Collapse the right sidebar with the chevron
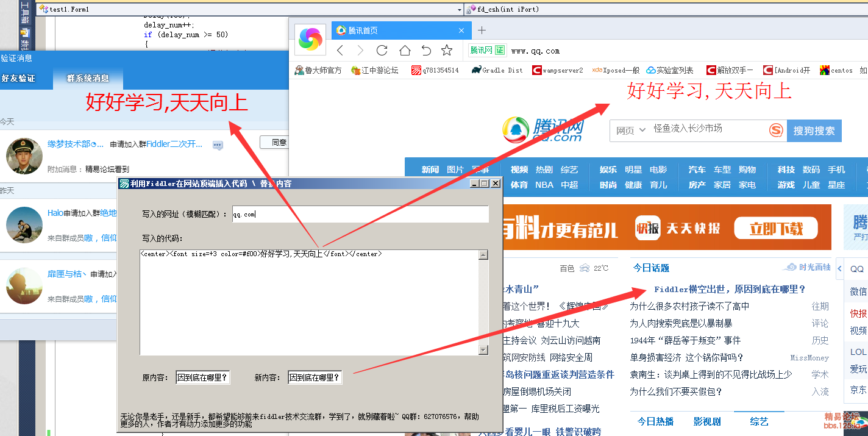The width and height of the screenshot is (868, 436). (x=839, y=268)
